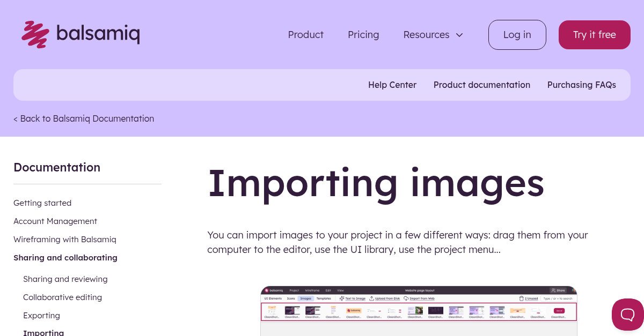Open the chat support bubble
Image resolution: width=644 pixels, height=336 pixels.
(628, 315)
